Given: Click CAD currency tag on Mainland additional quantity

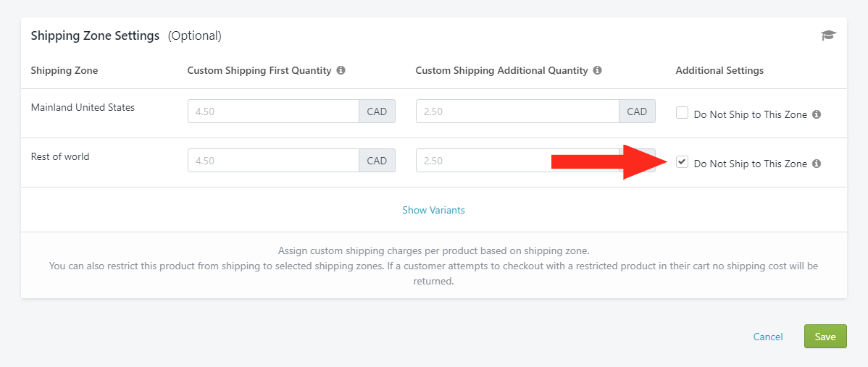Looking at the screenshot, I should (x=637, y=111).
